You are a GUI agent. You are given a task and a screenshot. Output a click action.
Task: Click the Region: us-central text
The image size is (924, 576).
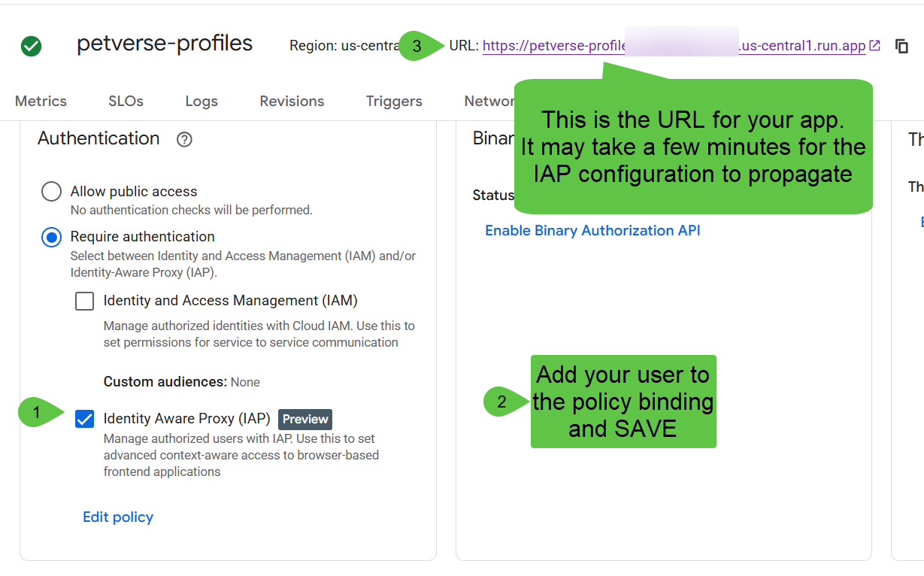pyautogui.click(x=344, y=46)
